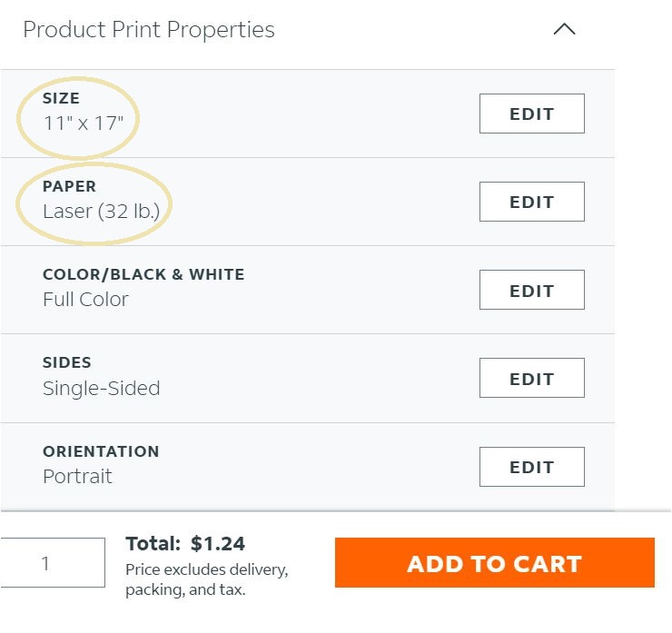Click the Full Color value text
The image size is (672, 633).
[x=85, y=300]
